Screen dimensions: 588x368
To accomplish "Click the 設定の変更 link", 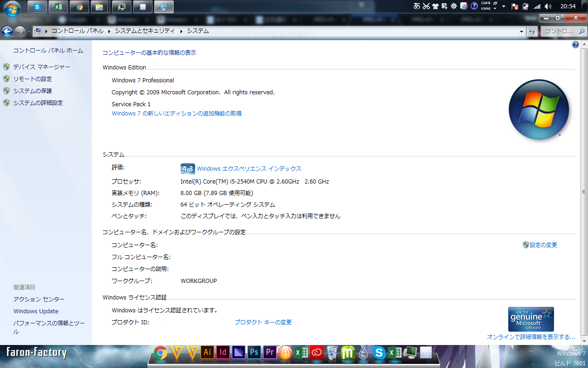I will [543, 245].
